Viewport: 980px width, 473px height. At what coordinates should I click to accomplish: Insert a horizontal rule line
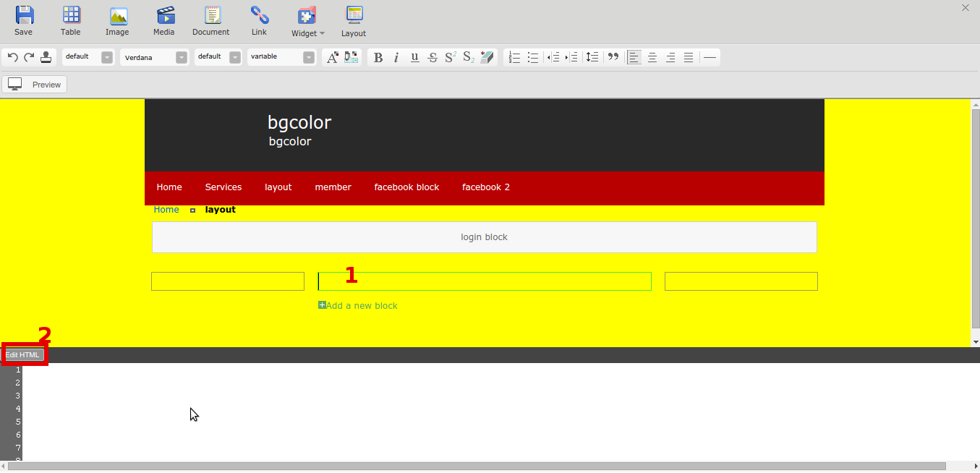[710, 57]
